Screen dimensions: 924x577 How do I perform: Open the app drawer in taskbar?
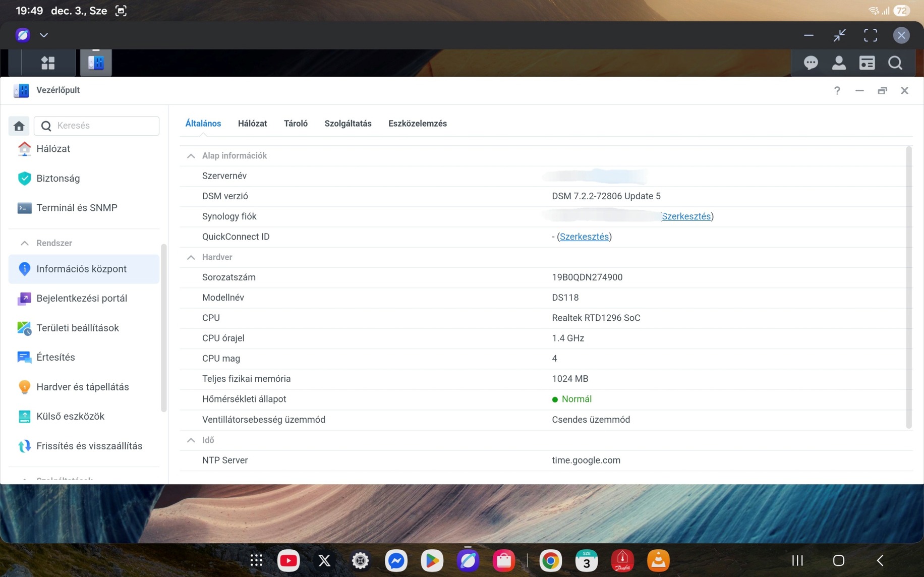click(x=256, y=560)
